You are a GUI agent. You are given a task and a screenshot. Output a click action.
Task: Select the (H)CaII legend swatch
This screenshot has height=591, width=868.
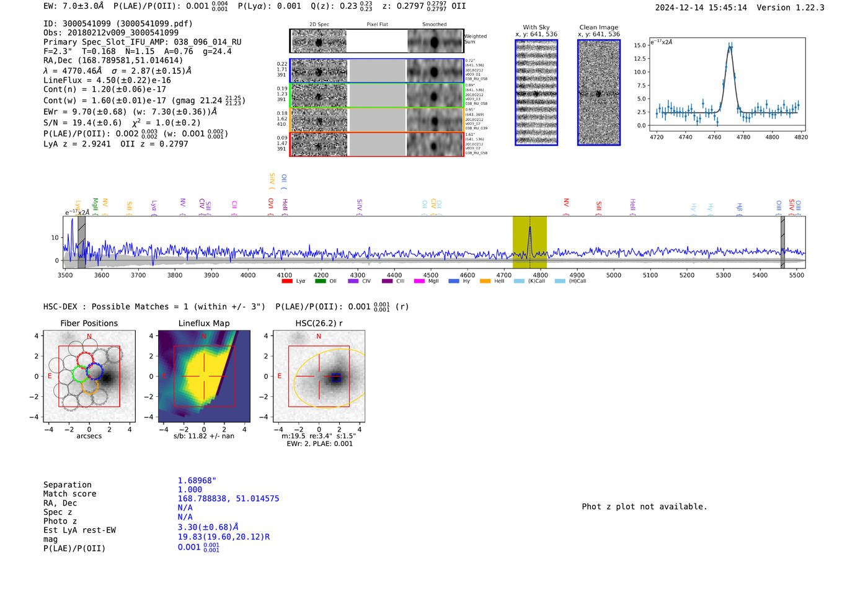tap(560, 281)
